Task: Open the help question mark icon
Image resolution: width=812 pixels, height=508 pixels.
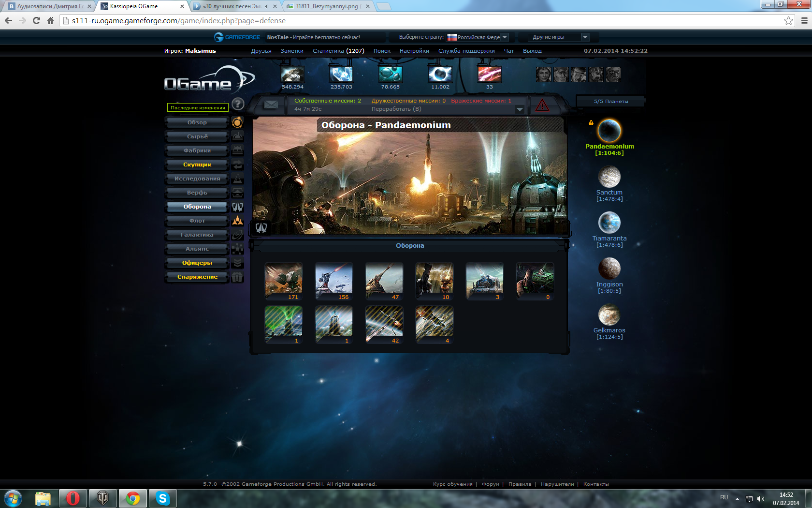Action: [x=238, y=104]
